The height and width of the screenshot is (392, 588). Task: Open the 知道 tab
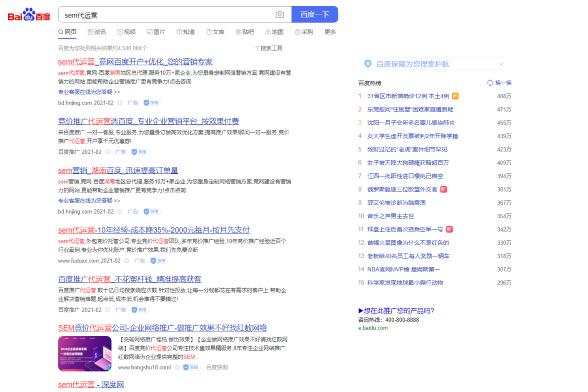click(x=185, y=32)
